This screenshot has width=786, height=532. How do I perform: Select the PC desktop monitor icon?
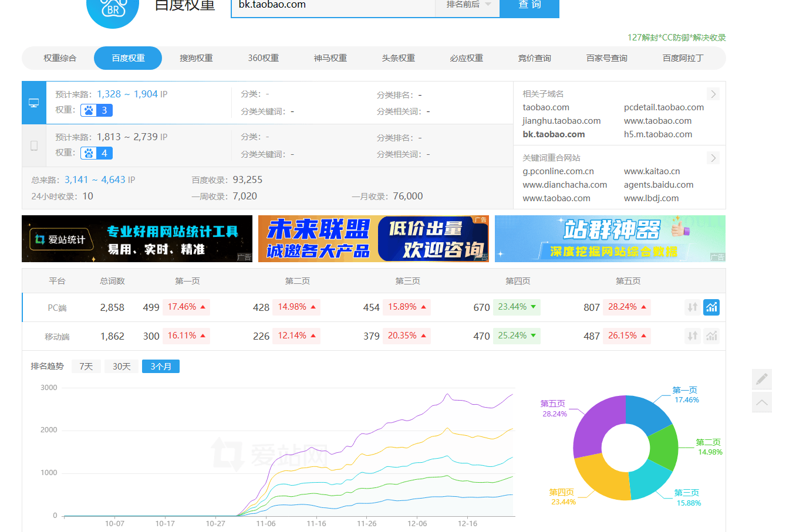click(x=34, y=103)
